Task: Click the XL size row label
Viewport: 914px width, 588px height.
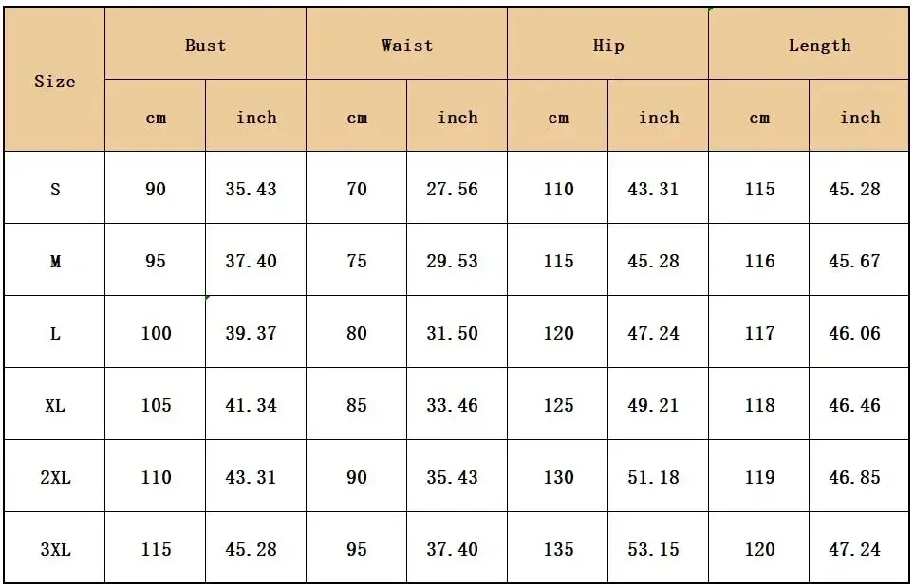Action: pos(54,403)
